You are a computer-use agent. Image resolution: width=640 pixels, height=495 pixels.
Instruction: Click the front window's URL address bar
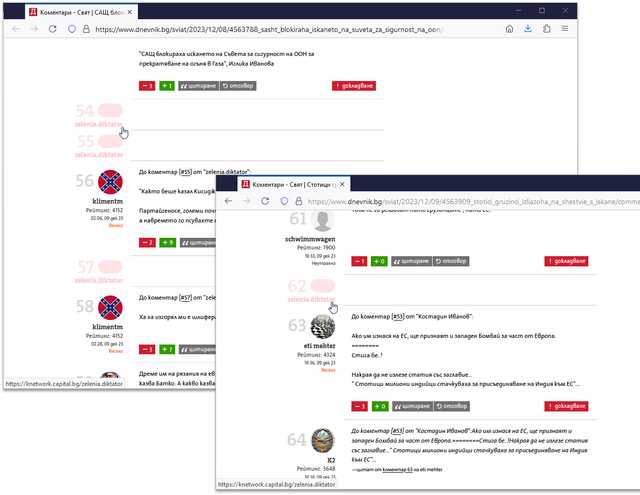(473, 202)
